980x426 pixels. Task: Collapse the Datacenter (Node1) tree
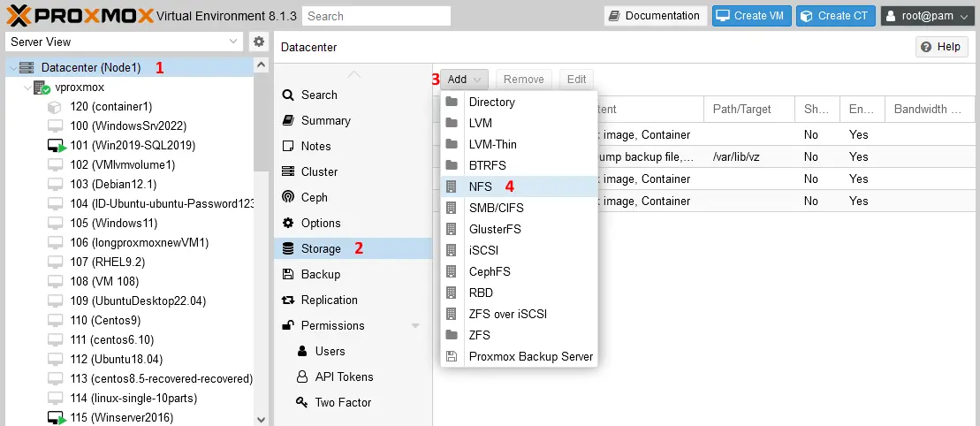click(x=13, y=67)
